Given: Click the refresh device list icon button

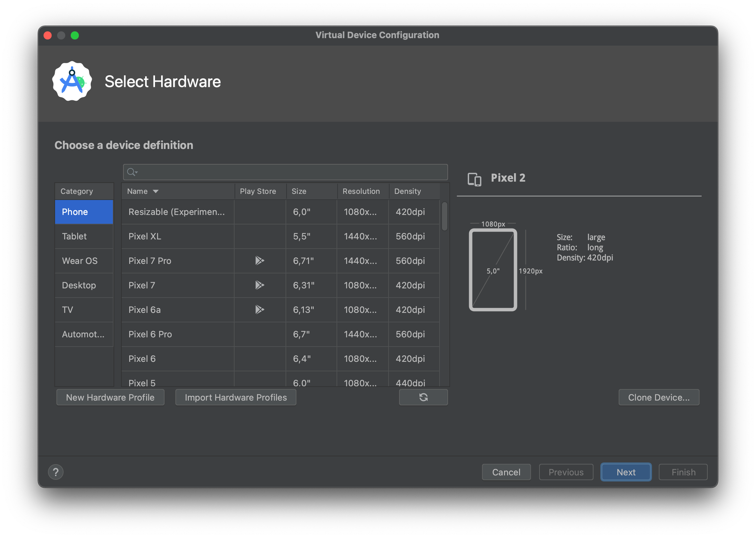Looking at the screenshot, I should pos(423,397).
